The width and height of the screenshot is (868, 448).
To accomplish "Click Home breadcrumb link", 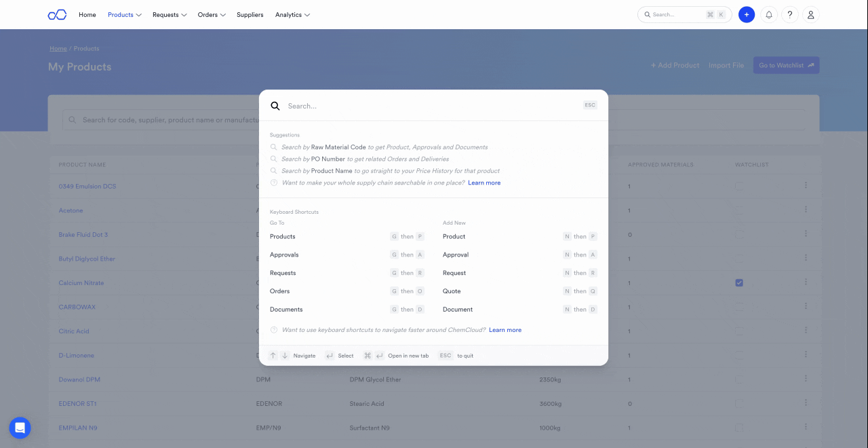I will [58, 49].
